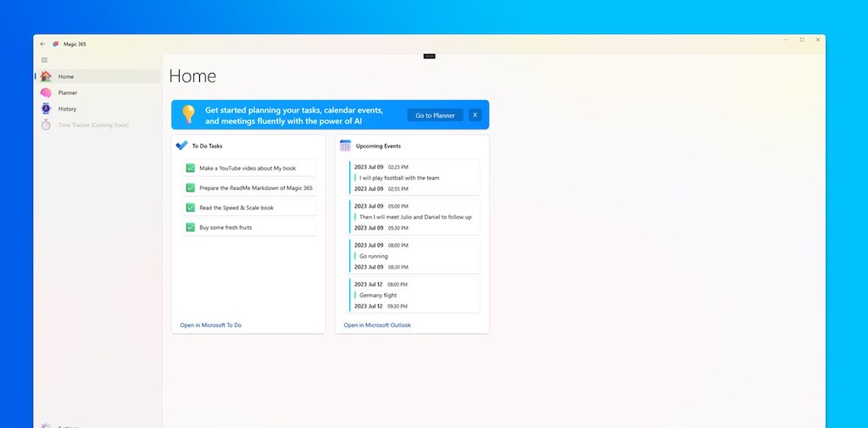The image size is (868, 428).
Task: Uncheck the Prepare ReadMe Markdown task
Action: 191,188
